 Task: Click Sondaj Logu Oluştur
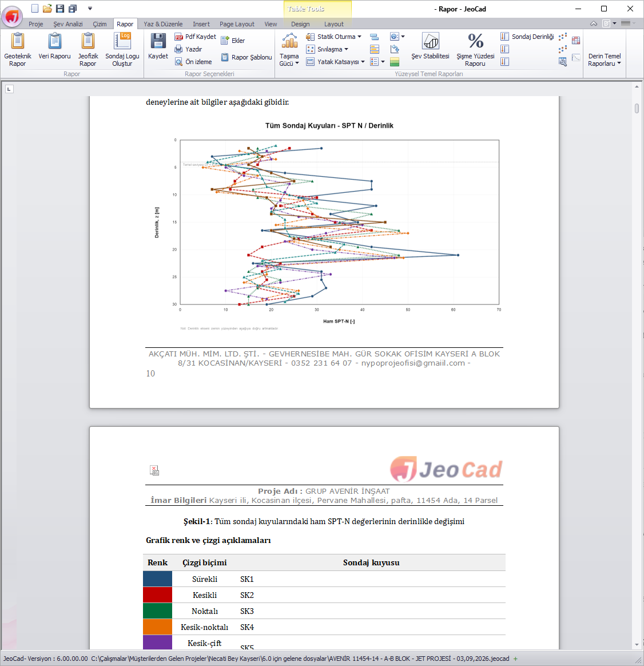tap(122, 50)
